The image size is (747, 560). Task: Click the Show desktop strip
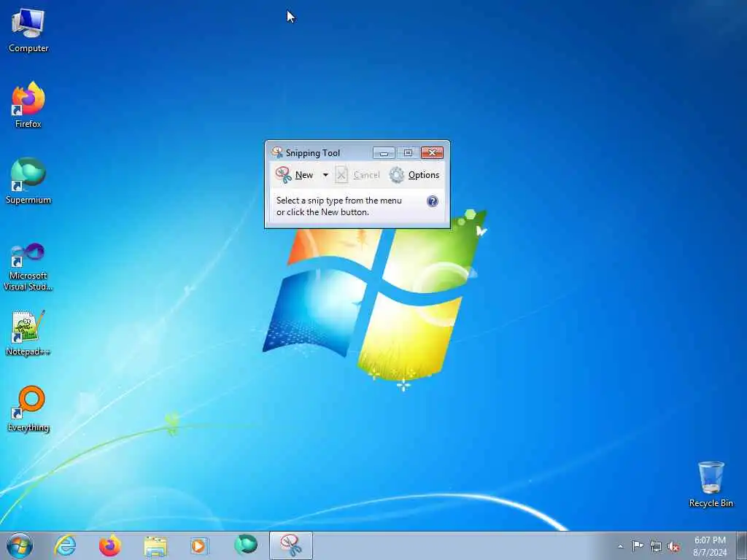(742, 545)
